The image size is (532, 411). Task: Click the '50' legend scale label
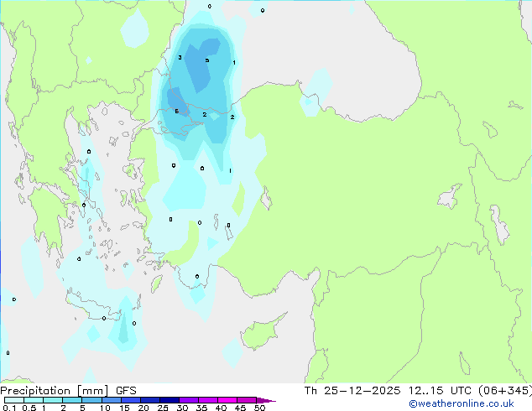pyautogui.click(x=260, y=408)
